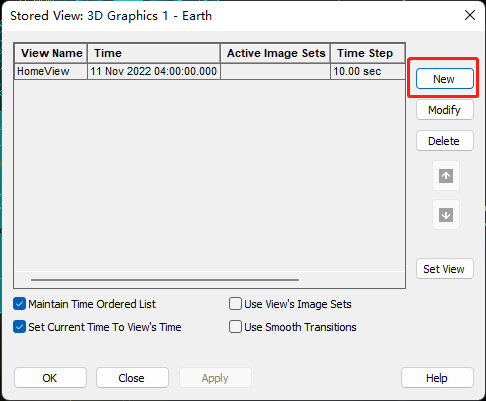Image resolution: width=486 pixels, height=401 pixels.
Task: Toggle Set Current Time To View's Time
Action: pyautogui.click(x=19, y=327)
